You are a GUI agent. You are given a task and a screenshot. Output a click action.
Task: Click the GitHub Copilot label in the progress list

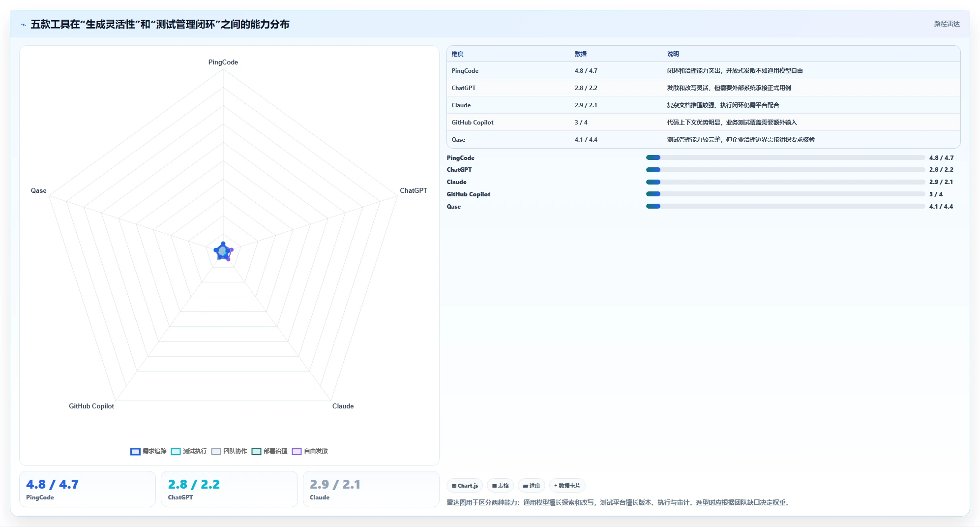click(469, 194)
